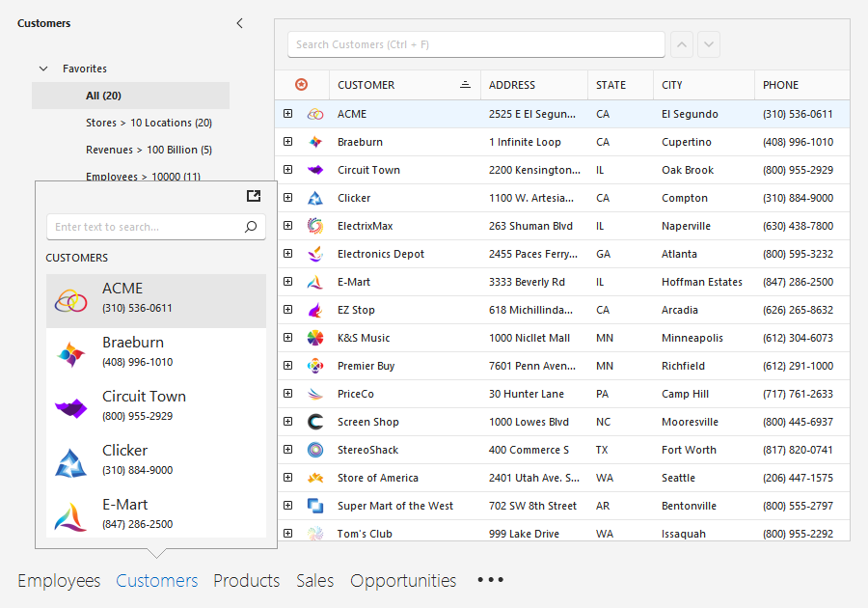Select Stores > 10 Locations filter
The height and width of the screenshot is (608, 868).
pos(149,123)
